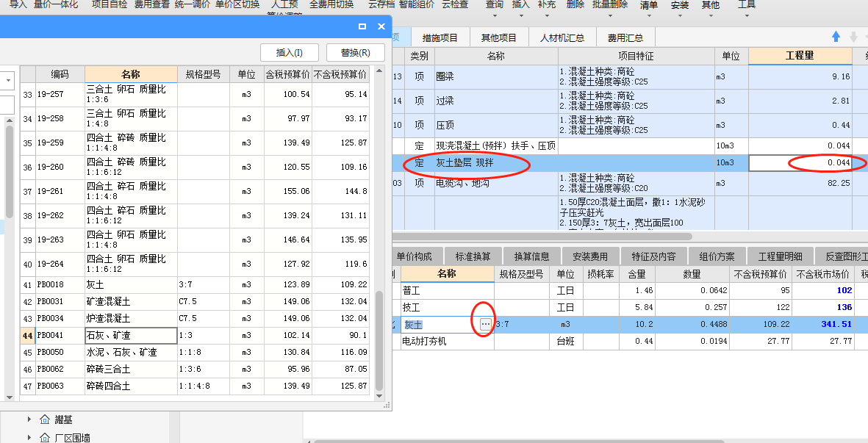868x443 pixels.
Task: Select row PB0034 炉渣混凝土
Action: point(195,319)
